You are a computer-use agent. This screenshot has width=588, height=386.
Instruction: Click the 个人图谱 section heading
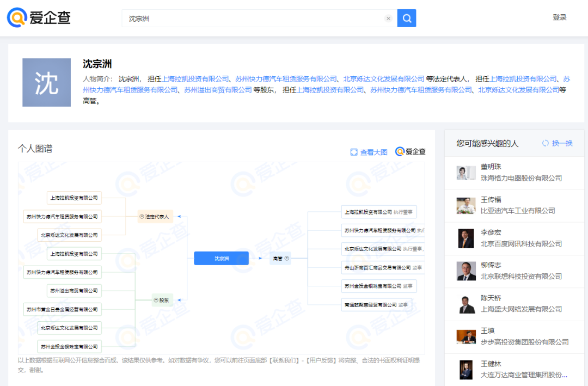coord(35,149)
